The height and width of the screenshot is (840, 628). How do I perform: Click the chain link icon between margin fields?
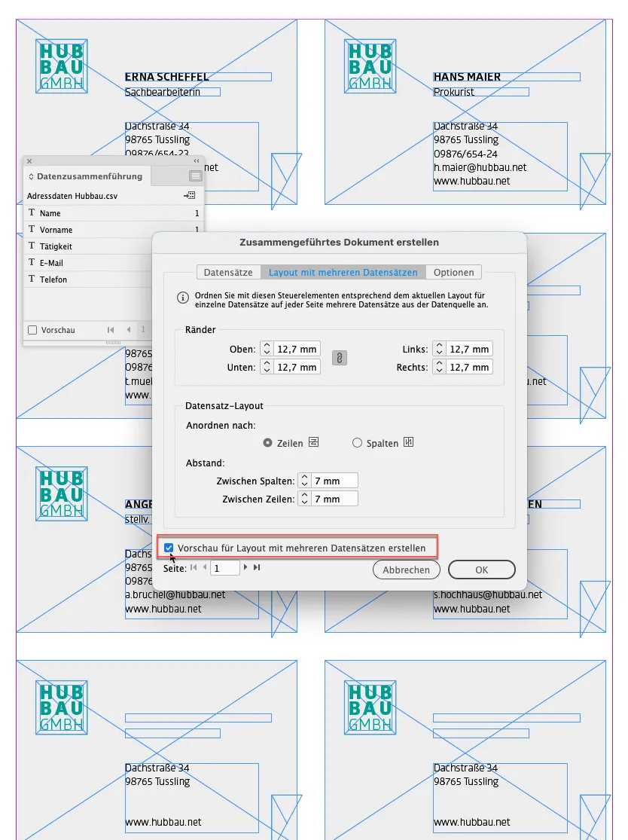(x=339, y=358)
